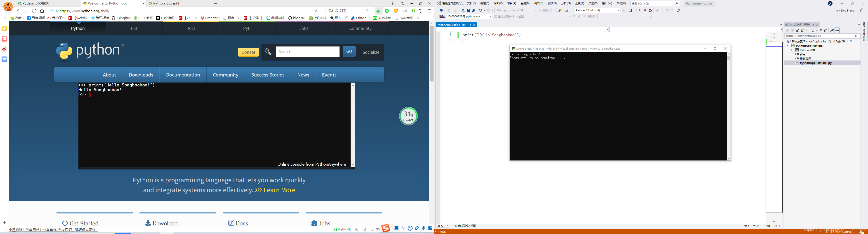
Task: Collapse the PythonApplication1 project node
Action: click(x=788, y=46)
